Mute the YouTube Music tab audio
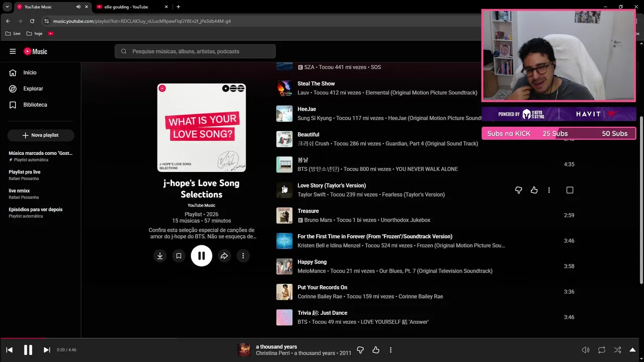Screen dimensions: 644x362 [78, 7]
